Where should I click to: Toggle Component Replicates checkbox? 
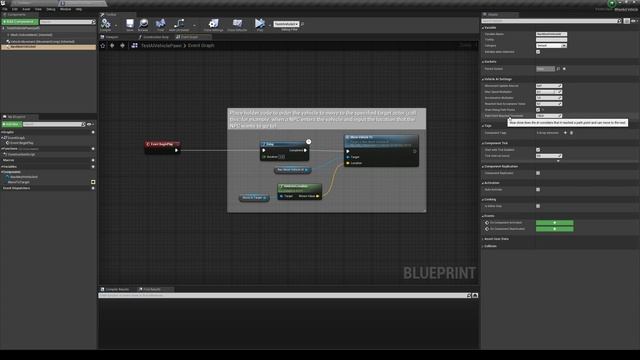pos(538,173)
